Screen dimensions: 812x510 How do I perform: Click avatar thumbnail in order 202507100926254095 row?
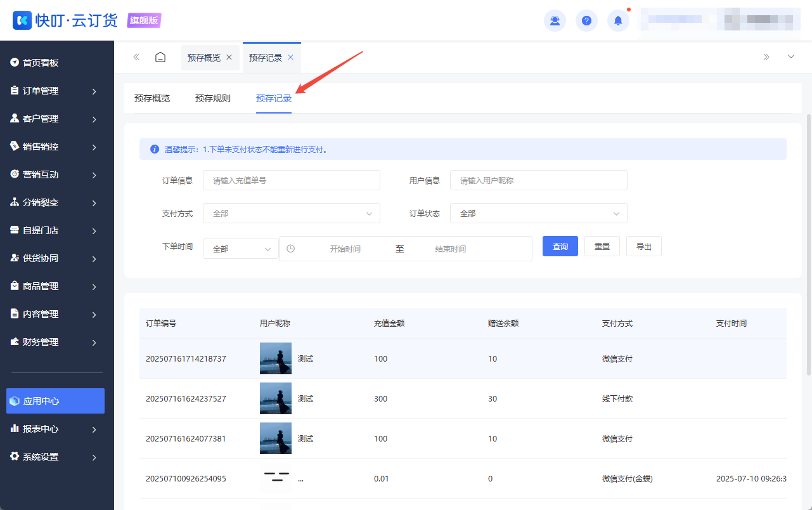click(276, 478)
